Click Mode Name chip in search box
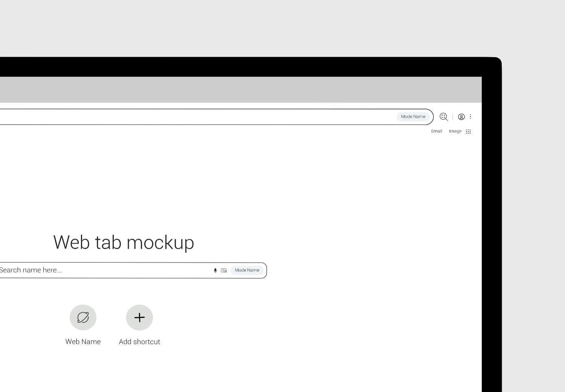Viewport: 565px width, 392px height. point(247,270)
